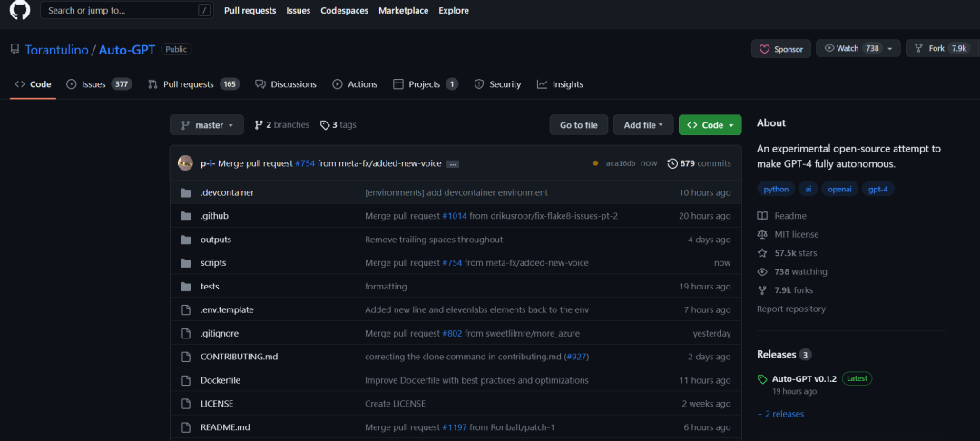Open the Auto-GPT v0.1.2 release
The image size is (980, 441).
tap(805, 378)
